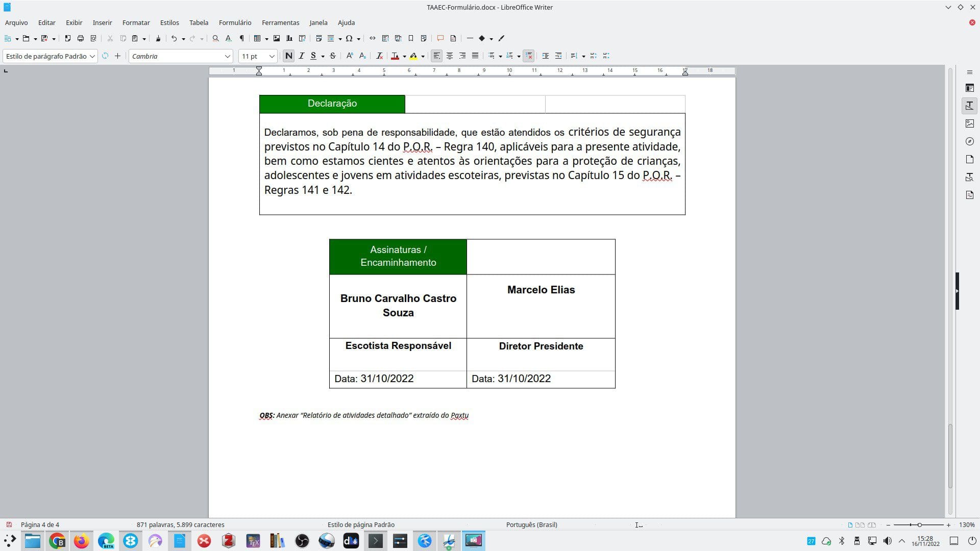
Task: Open Find and Replace tool
Action: 215,38
